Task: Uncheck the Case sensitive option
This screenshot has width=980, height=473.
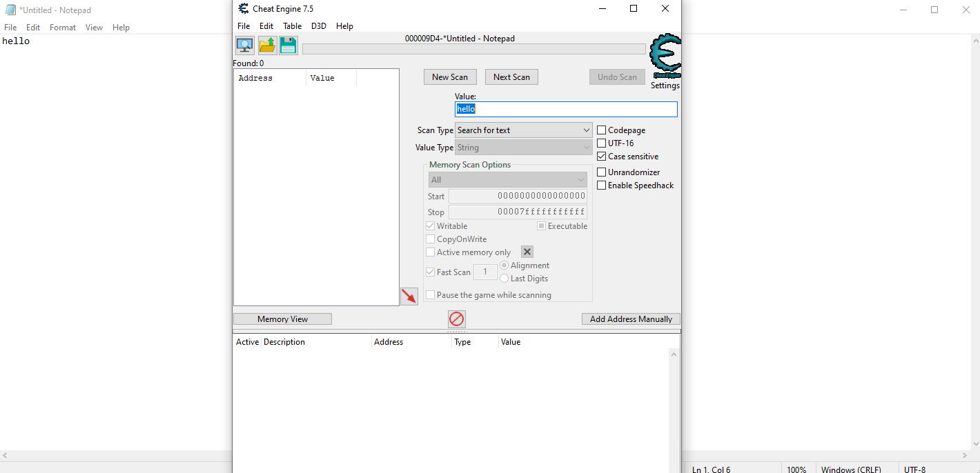Action: click(602, 157)
